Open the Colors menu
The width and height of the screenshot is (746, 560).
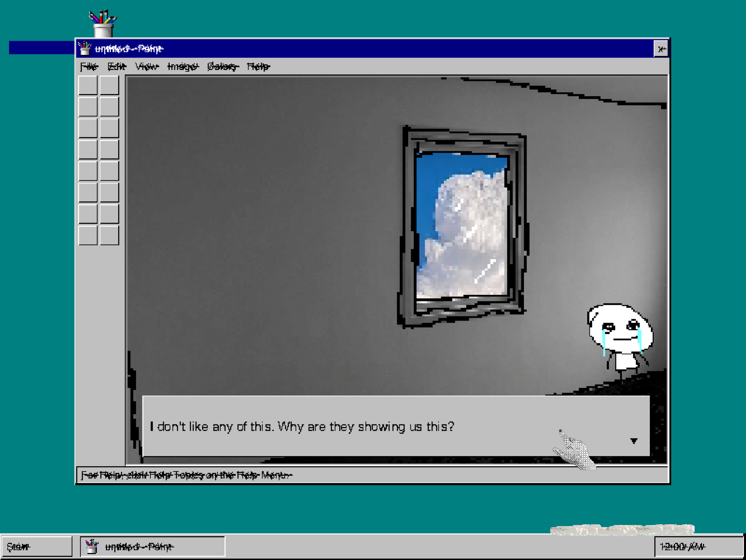click(223, 66)
